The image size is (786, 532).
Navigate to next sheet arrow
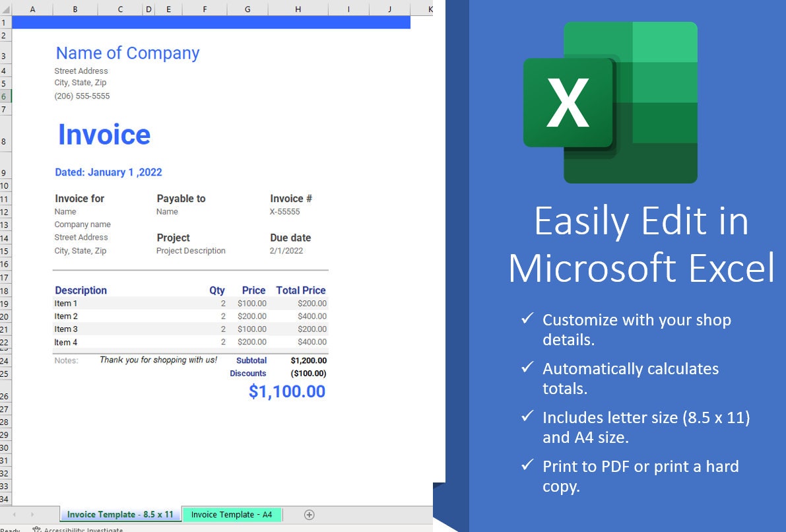(32, 515)
